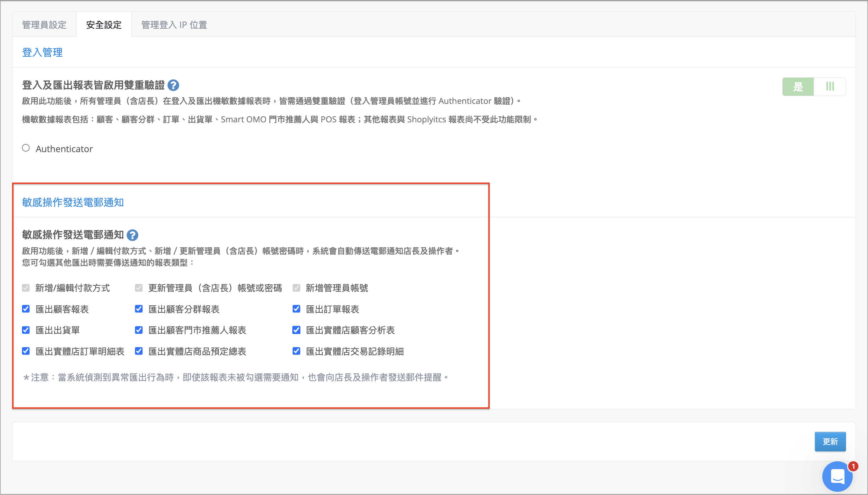Uncheck 匯出實體店交易記錄明細
Image resolution: width=868 pixels, height=495 pixels.
tap(297, 351)
